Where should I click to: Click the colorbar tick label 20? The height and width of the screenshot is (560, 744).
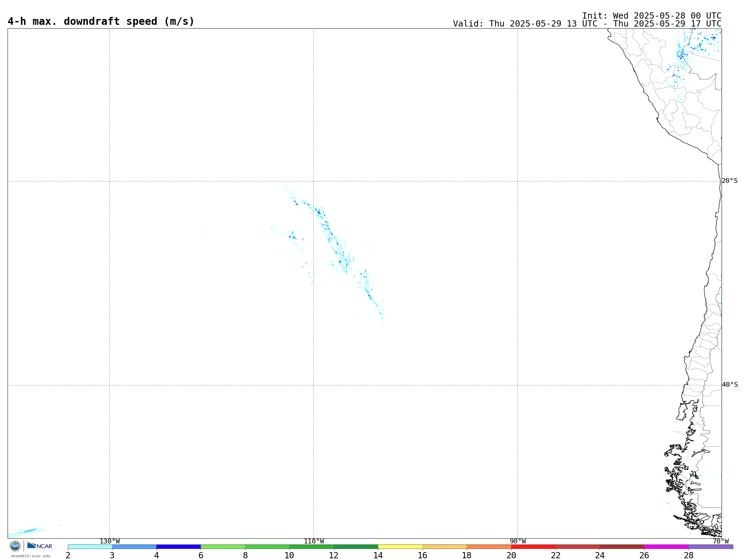(x=511, y=555)
